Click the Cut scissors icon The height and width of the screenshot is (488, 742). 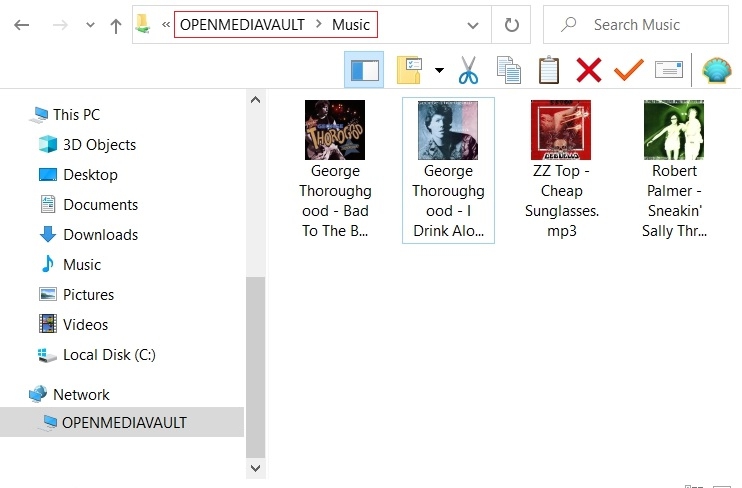point(468,70)
